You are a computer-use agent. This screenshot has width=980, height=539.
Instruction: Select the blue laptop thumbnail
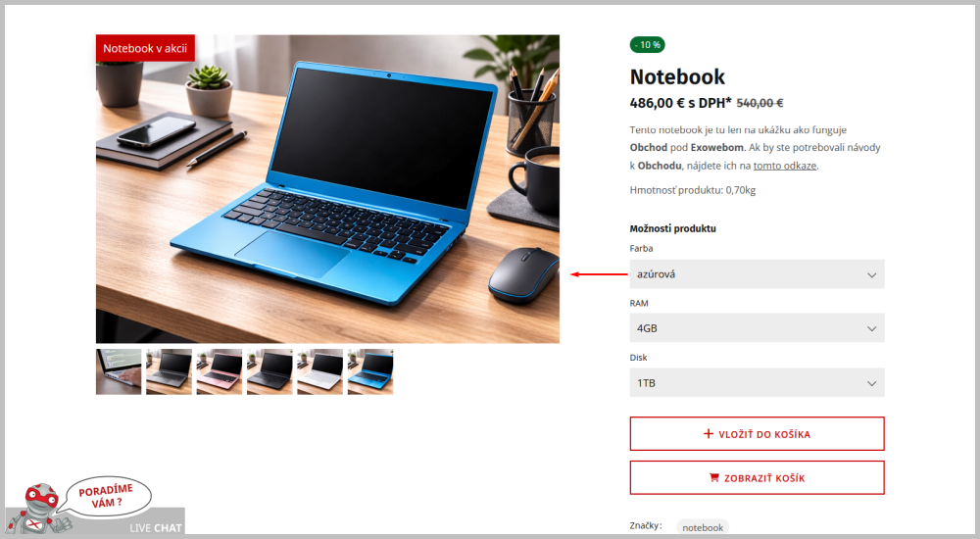click(370, 371)
